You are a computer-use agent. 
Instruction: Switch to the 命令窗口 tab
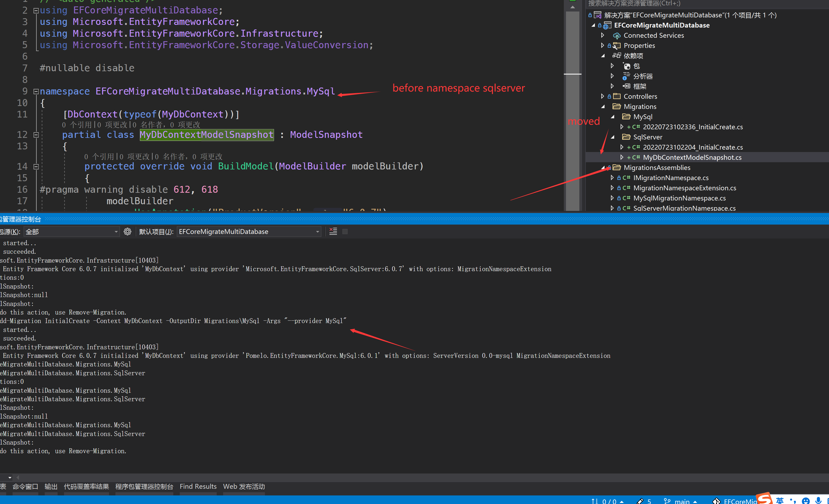[x=25, y=487]
